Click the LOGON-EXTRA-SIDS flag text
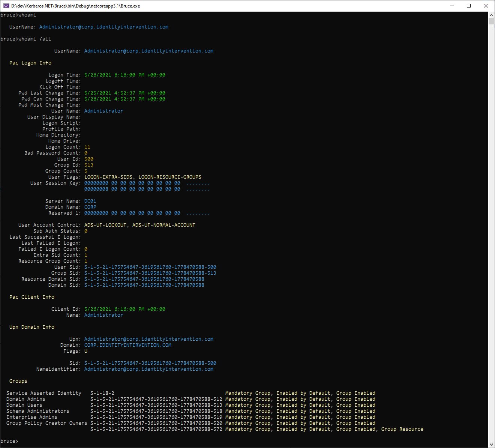This screenshot has height=448, width=495. point(108,177)
